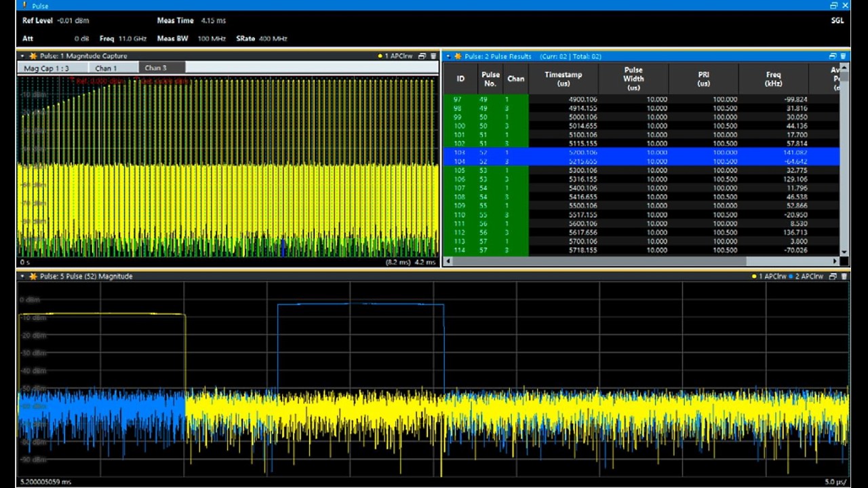Select the row with timestamp 5014.655
Screen dimensions: 868x488
642,126
